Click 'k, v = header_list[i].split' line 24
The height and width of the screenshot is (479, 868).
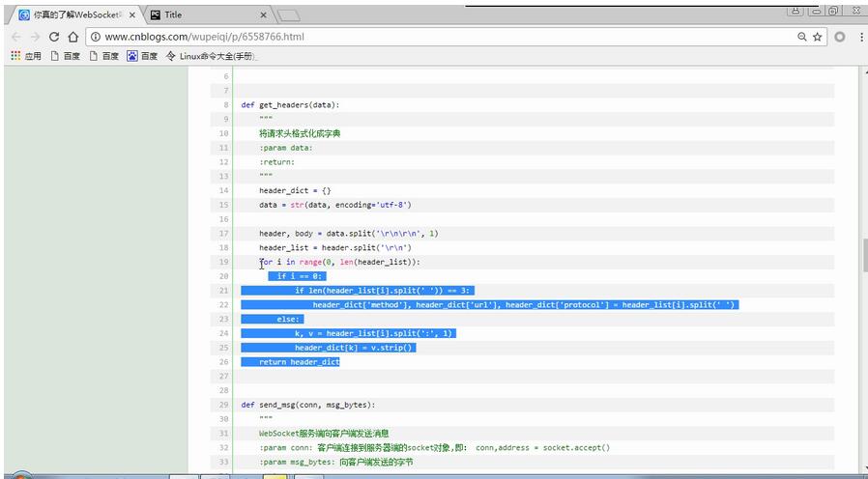[375, 333]
